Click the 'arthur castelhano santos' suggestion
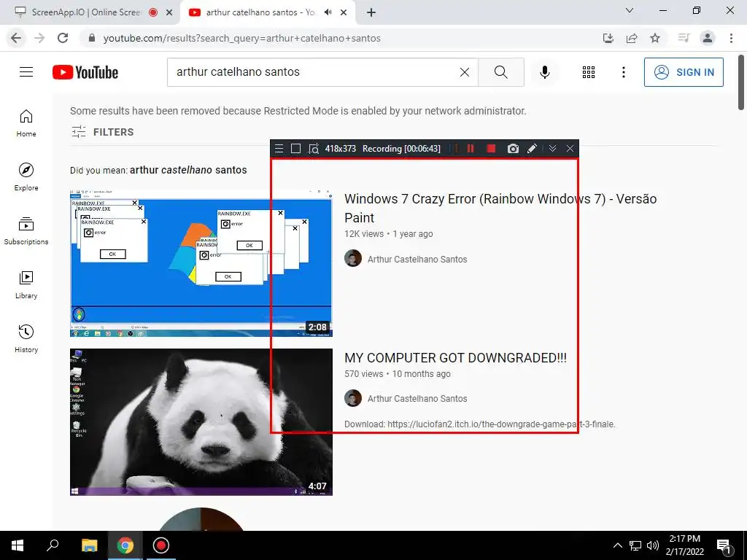 click(x=188, y=170)
